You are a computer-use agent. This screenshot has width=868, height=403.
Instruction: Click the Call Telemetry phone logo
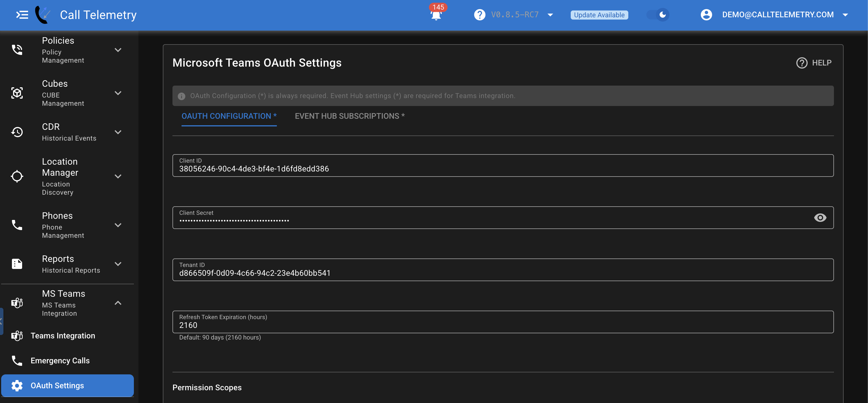[43, 15]
